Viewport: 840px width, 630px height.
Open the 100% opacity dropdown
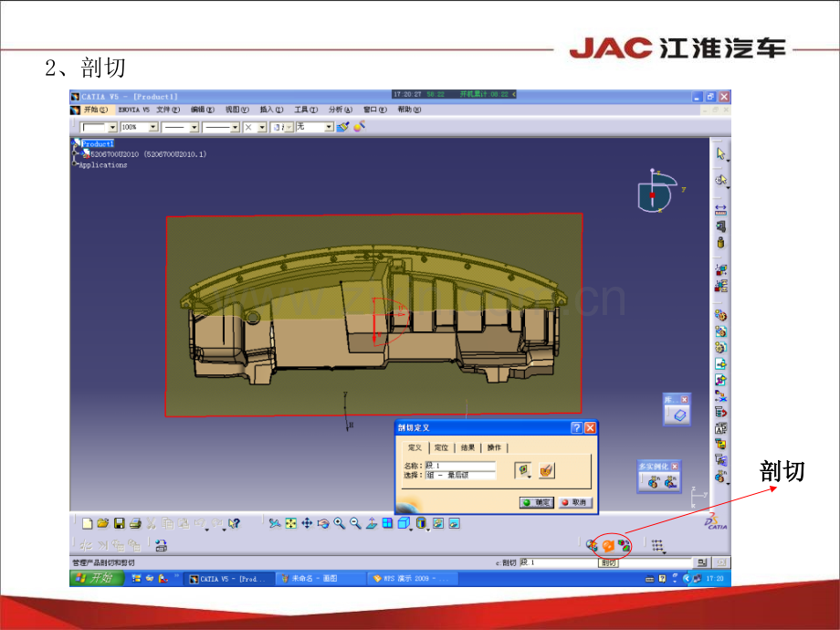click(x=152, y=128)
